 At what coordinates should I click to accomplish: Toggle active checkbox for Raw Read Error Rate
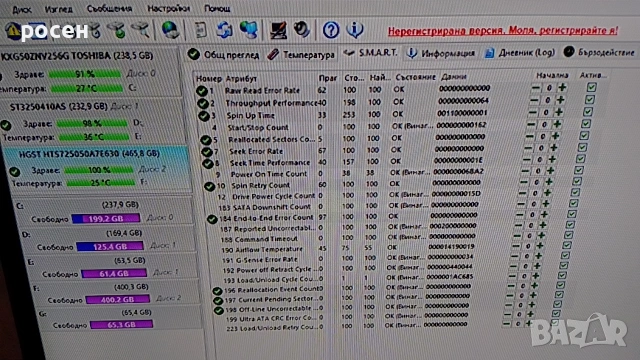591,87
